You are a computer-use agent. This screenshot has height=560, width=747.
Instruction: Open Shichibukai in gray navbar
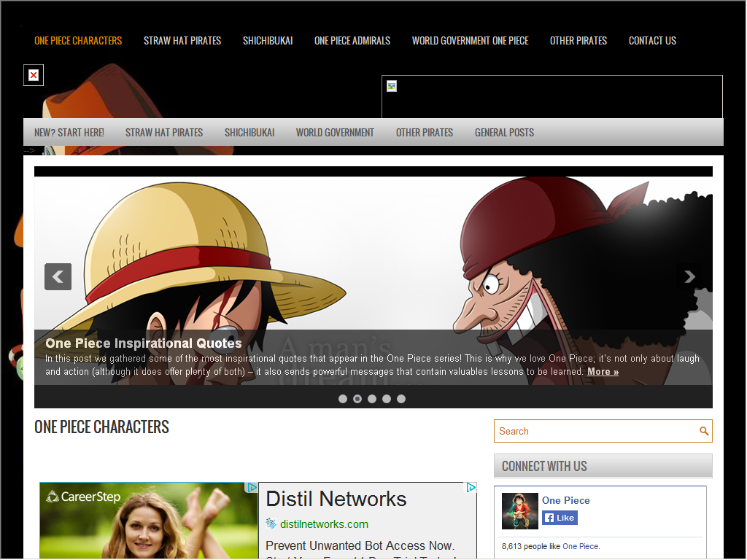point(249,133)
